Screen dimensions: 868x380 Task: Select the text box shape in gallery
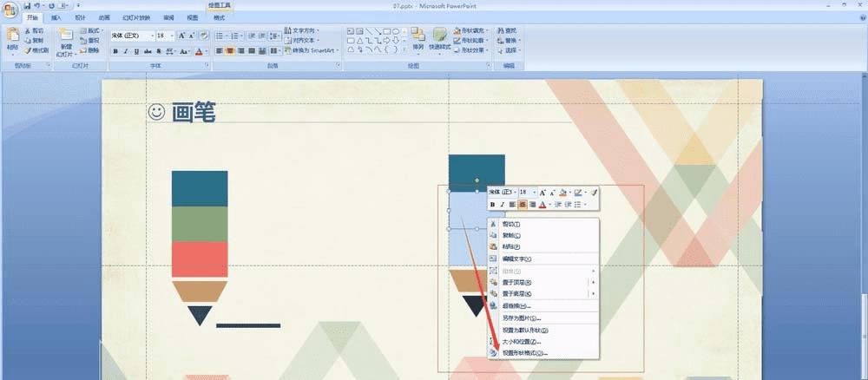point(351,31)
